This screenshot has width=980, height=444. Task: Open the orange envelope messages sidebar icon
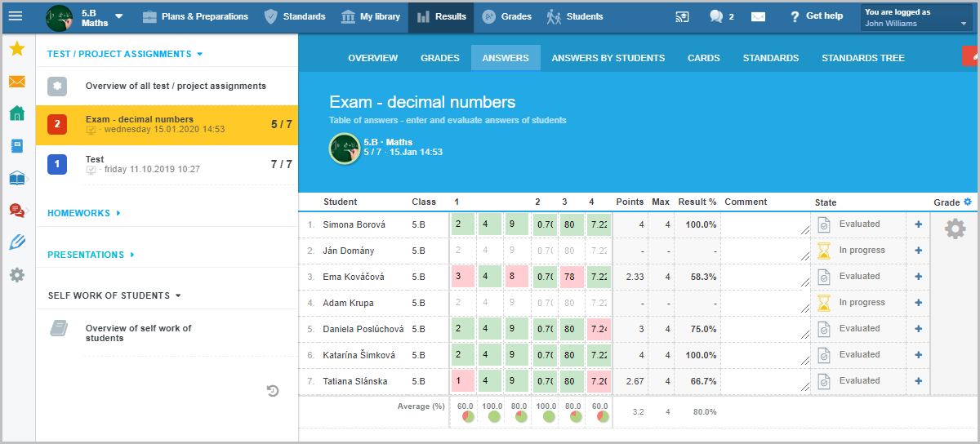16,82
